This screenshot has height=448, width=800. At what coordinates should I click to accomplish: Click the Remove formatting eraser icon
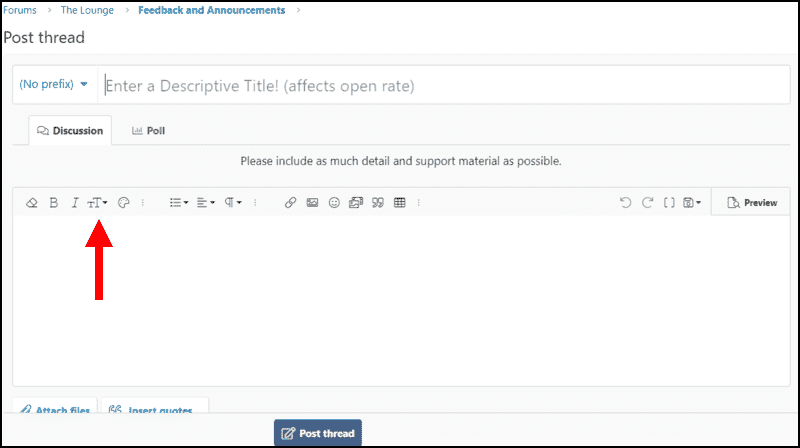pos(31,203)
